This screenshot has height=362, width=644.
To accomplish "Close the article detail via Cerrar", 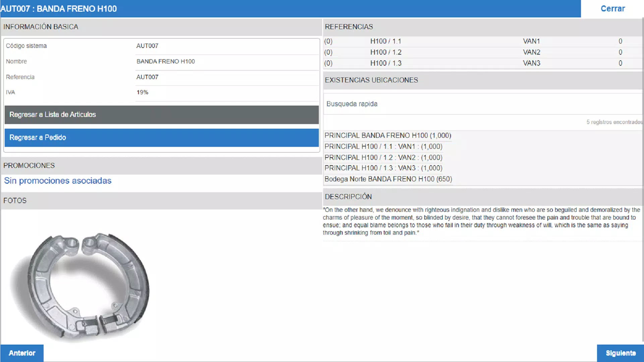I will coord(612,9).
